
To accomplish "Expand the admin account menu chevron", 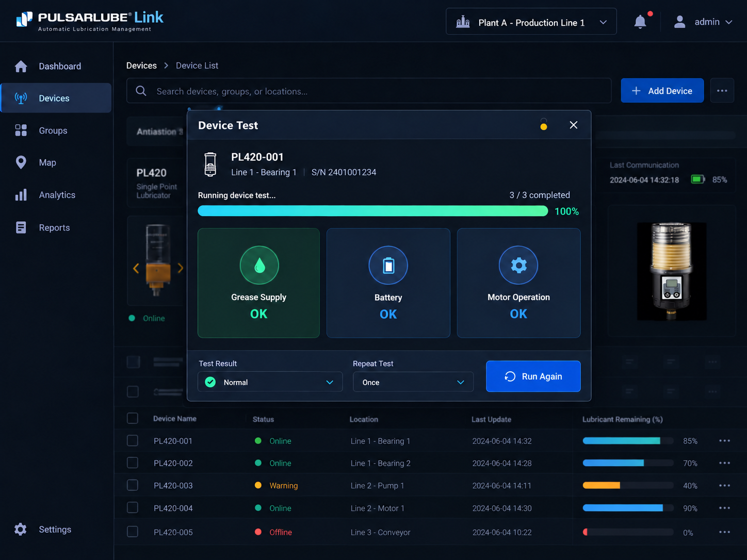I will tap(729, 22).
